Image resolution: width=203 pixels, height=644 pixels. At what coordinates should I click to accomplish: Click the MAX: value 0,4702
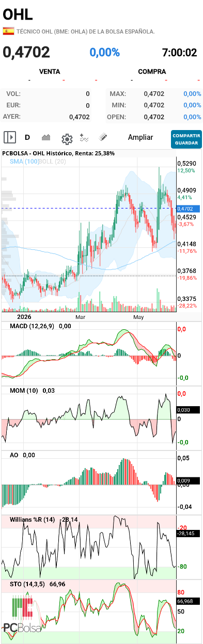click(x=154, y=93)
